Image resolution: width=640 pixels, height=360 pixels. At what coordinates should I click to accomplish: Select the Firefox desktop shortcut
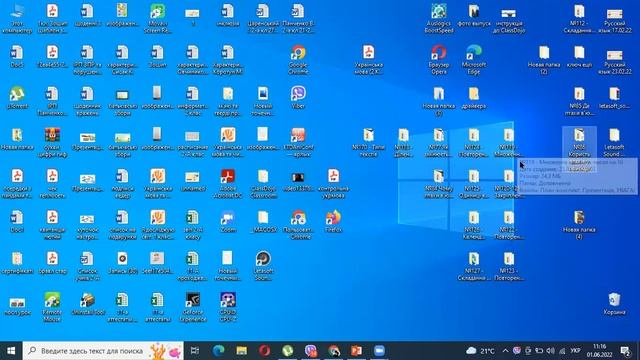click(x=333, y=222)
